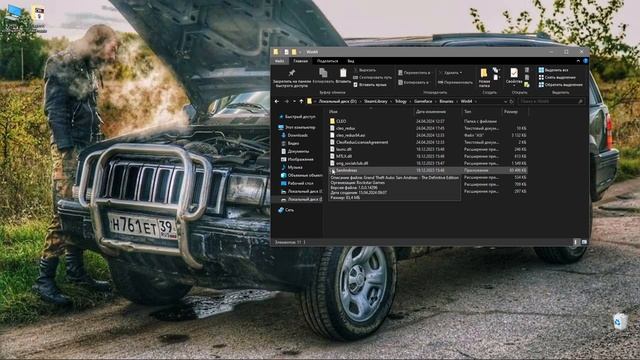Click Вставить ярлык (Paste shortcut)

[370, 84]
